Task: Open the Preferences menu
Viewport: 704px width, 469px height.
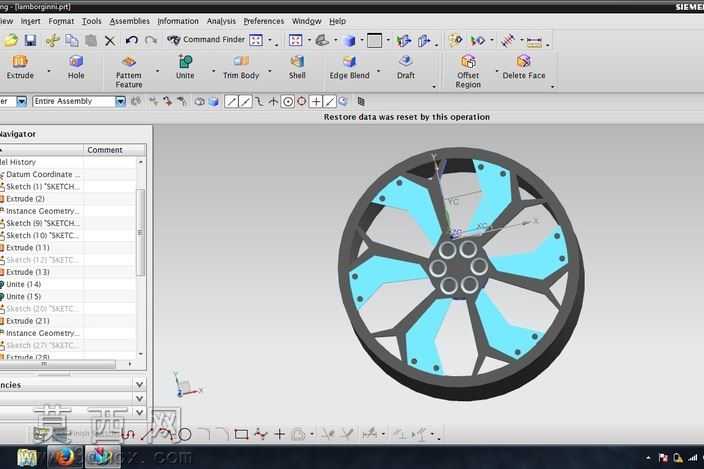Action: pos(264,21)
